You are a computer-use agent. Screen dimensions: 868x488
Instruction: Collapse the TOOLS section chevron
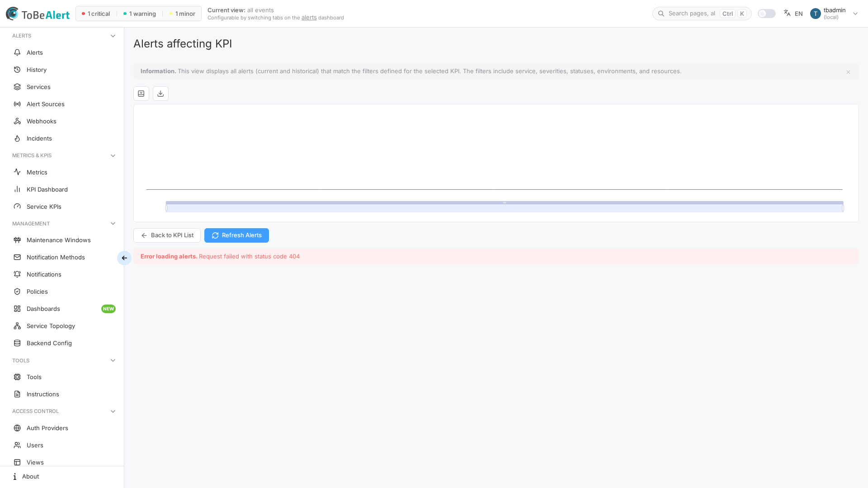click(x=113, y=361)
